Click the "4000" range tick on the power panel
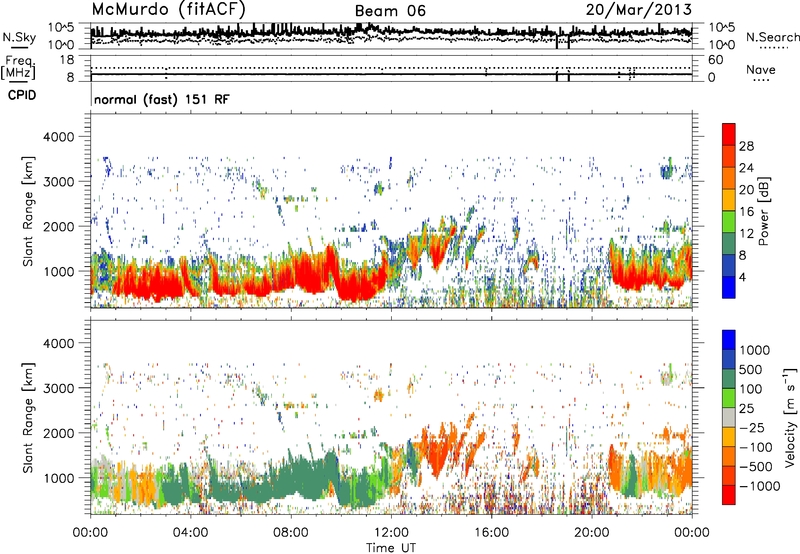Image resolution: width=800 pixels, height=554 pixels. click(x=59, y=137)
